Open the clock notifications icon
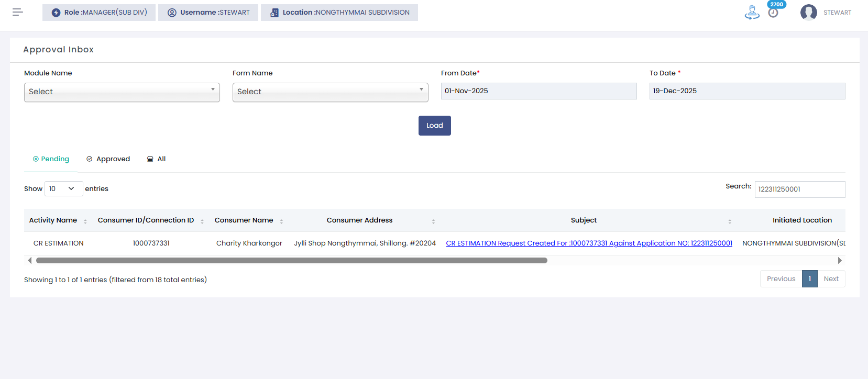868x379 pixels. coord(773,13)
